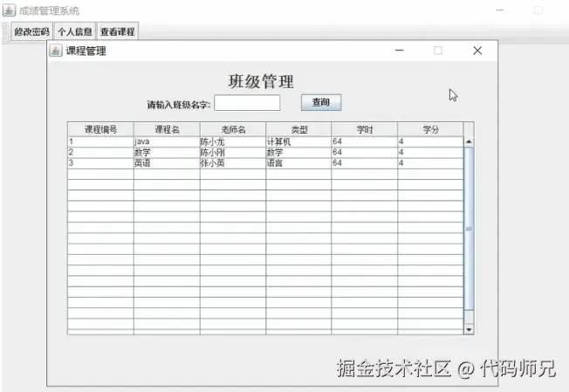
Task: Click the Java icon of 成绩管理系统 window
Action: point(9,10)
